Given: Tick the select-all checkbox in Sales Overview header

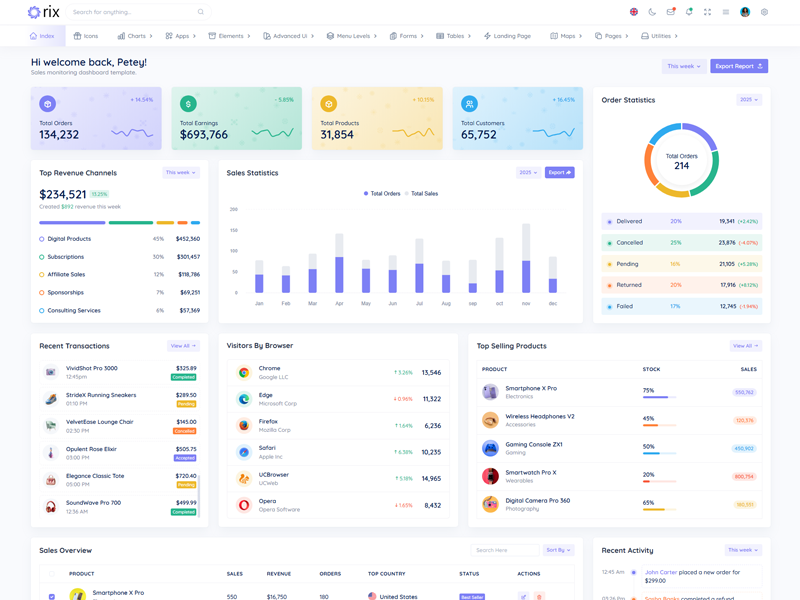Looking at the screenshot, I should [52, 574].
